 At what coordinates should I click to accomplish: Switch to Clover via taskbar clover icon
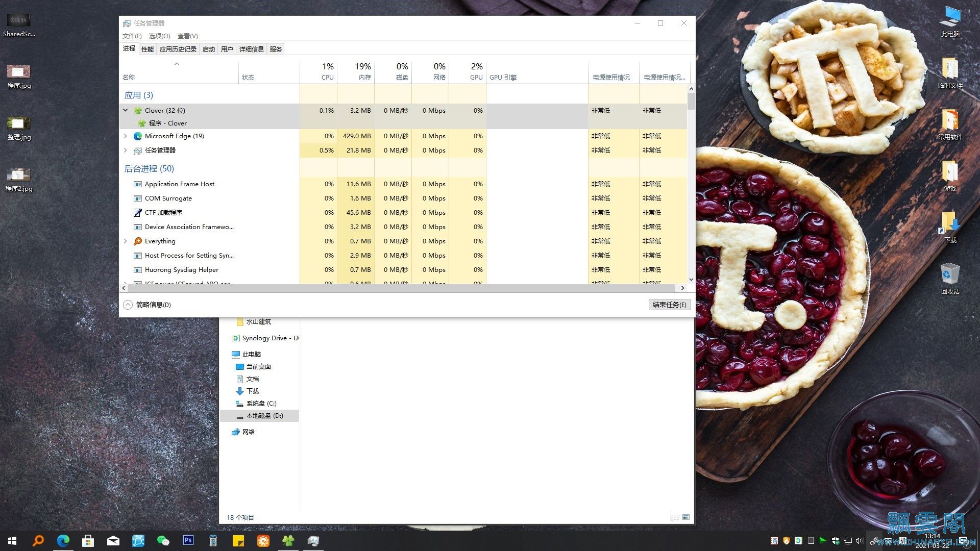pos(288,541)
